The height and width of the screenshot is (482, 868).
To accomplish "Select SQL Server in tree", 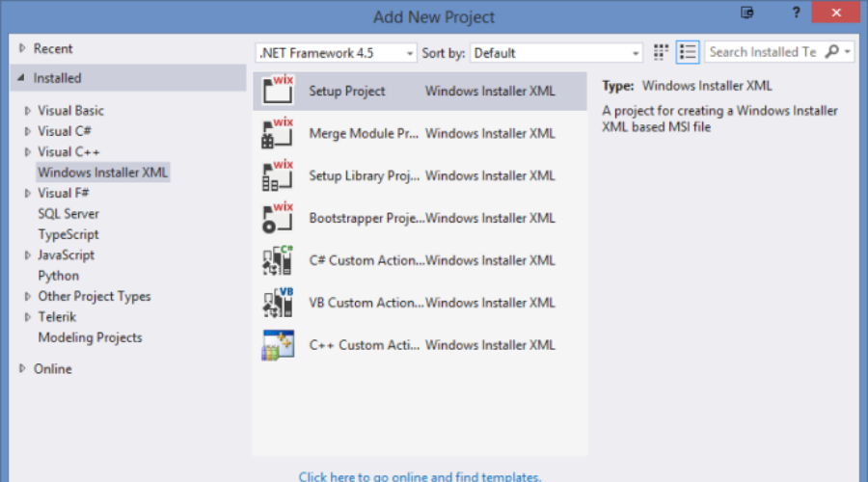I will (x=68, y=214).
